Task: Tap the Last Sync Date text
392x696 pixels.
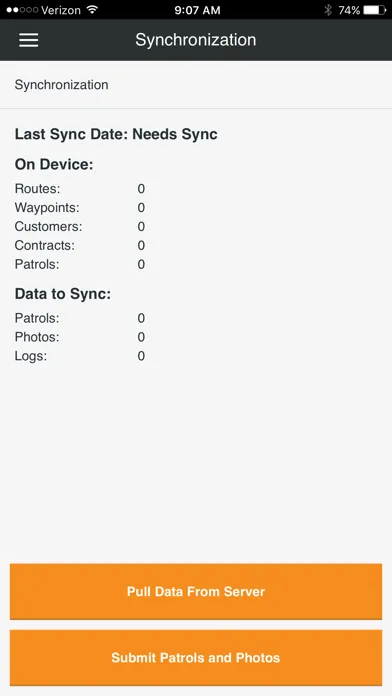Action: [x=116, y=134]
